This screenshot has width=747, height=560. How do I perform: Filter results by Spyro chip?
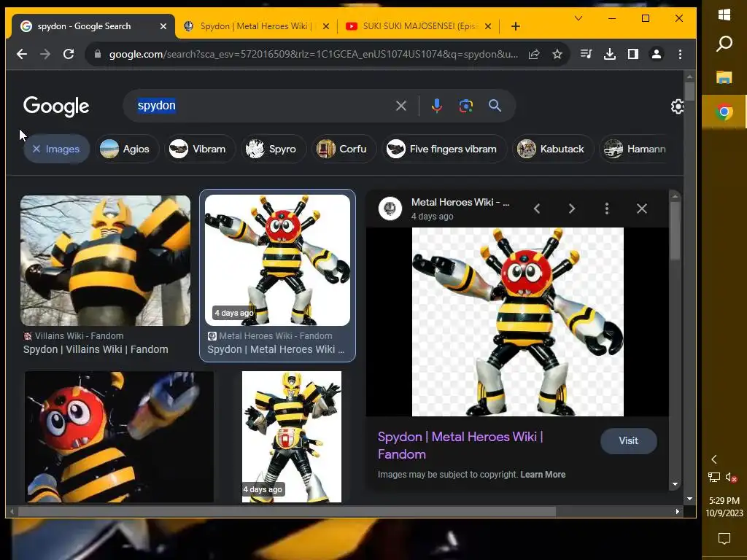(x=273, y=149)
